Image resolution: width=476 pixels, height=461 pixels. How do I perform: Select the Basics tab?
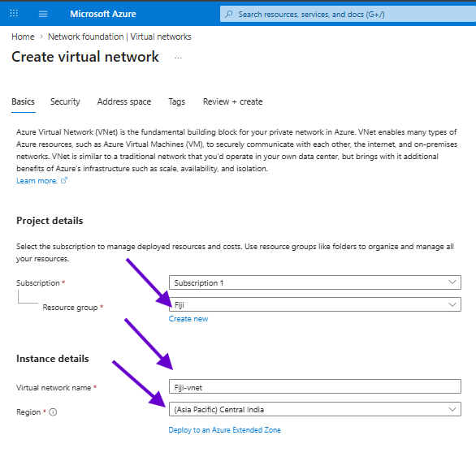click(x=23, y=101)
